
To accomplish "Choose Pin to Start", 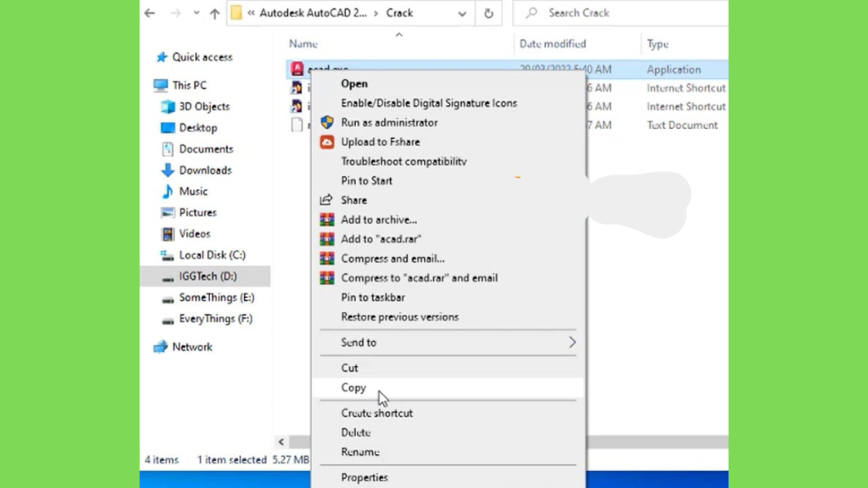I will click(448, 181).
